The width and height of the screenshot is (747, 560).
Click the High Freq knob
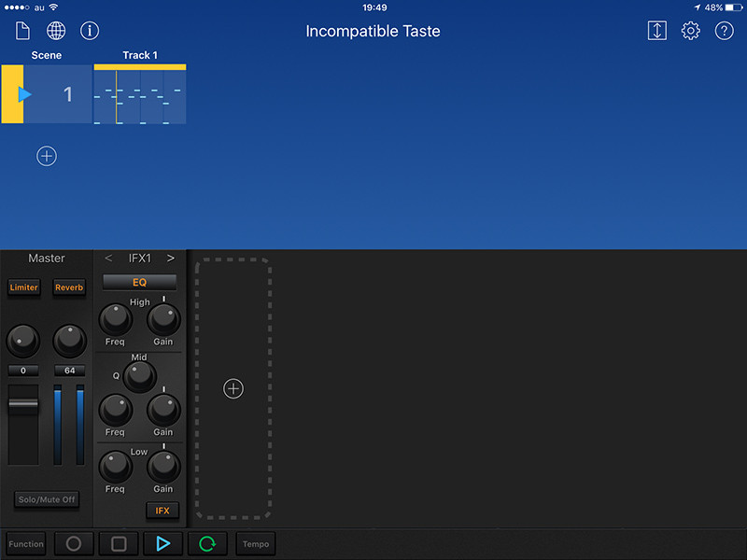coord(115,319)
